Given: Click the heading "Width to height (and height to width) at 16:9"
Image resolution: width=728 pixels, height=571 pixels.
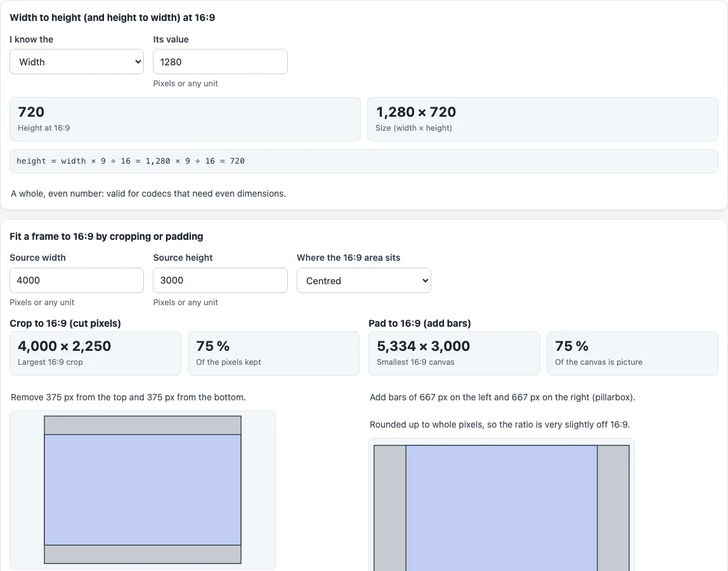Looking at the screenshot, I should tap(112, 18).
